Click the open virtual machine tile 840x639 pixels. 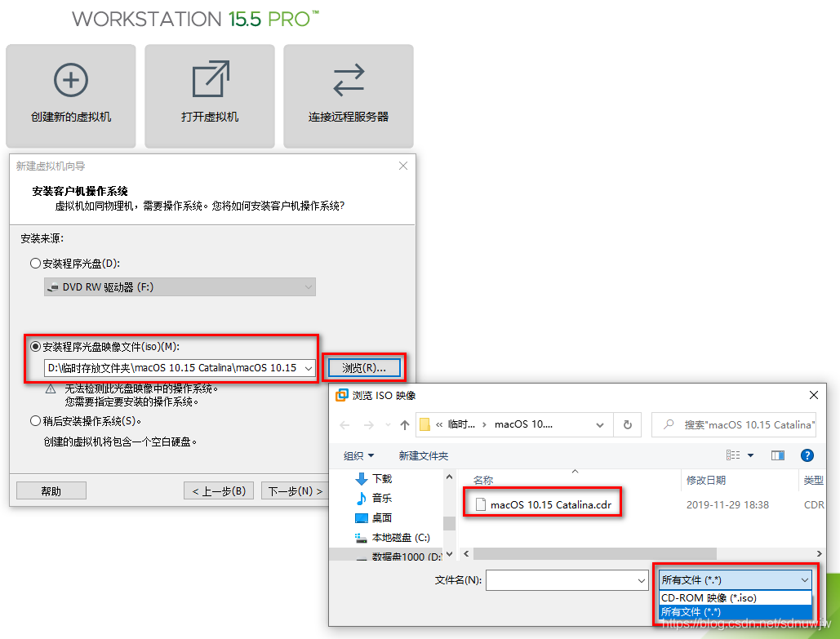tap(210, 95)
